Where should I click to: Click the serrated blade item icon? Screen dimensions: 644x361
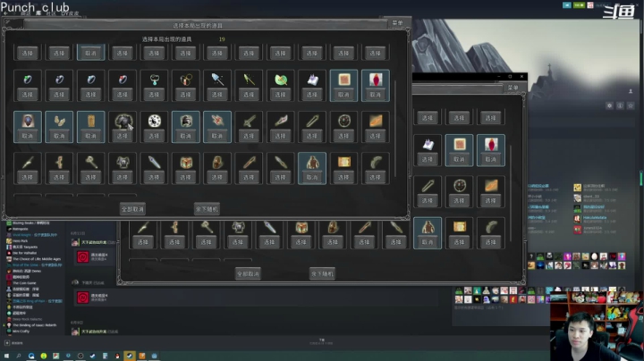pos(281,121)
